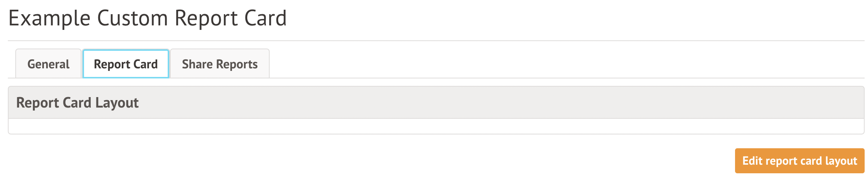
Task: Click the Edit report card layout button
Action: 799,161
